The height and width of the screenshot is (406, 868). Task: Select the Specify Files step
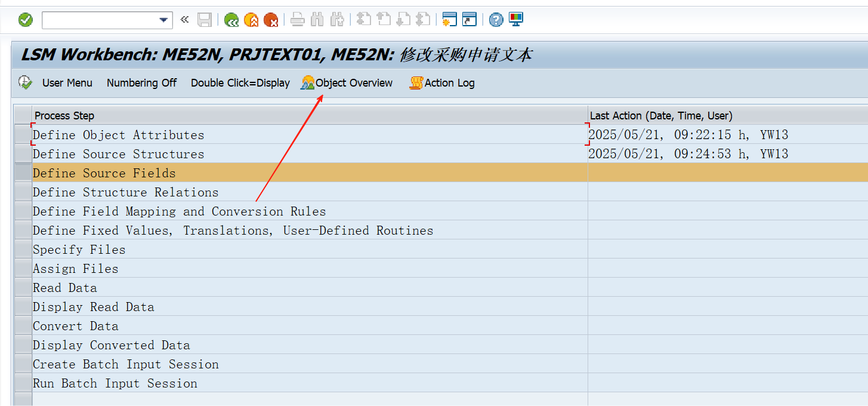[310, 250]
